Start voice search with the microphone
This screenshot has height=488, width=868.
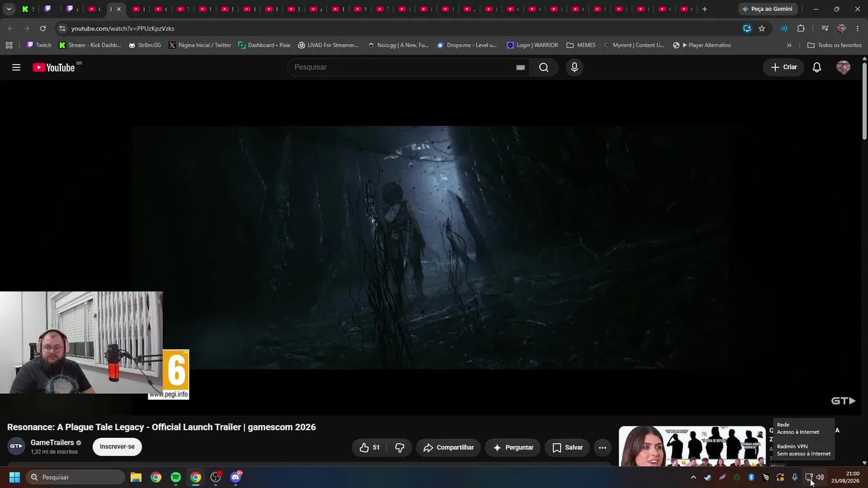click(574, 67)
